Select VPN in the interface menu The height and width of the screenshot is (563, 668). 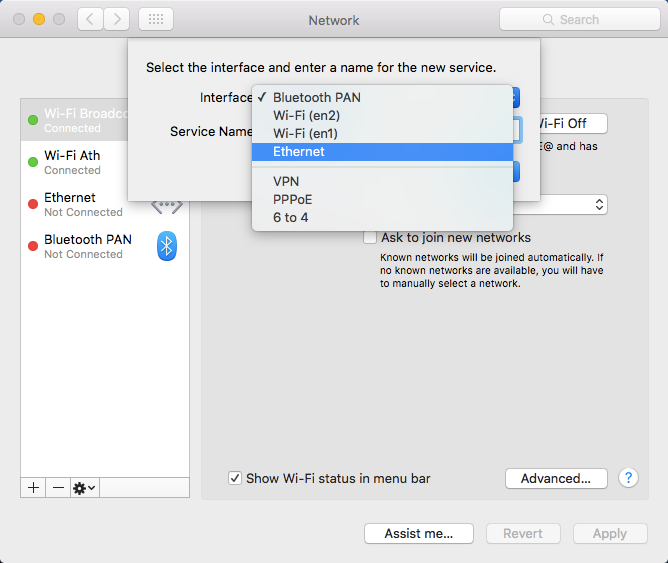point(286,181)
